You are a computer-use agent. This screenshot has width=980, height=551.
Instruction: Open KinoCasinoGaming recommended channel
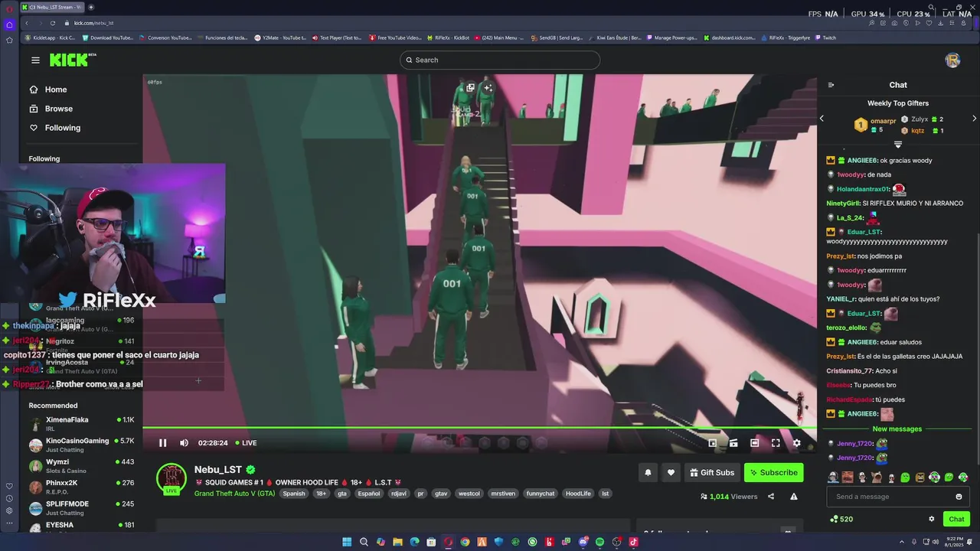pos(81,445)
